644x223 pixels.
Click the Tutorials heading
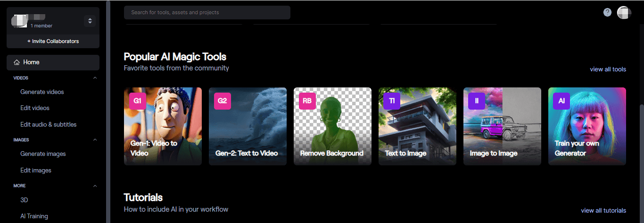click(x=143, y=197)
